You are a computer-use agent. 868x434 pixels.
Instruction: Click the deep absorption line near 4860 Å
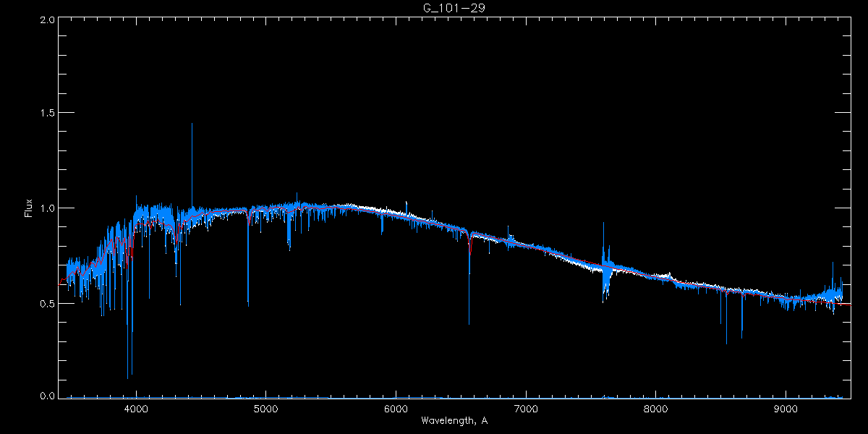[248, 257]
